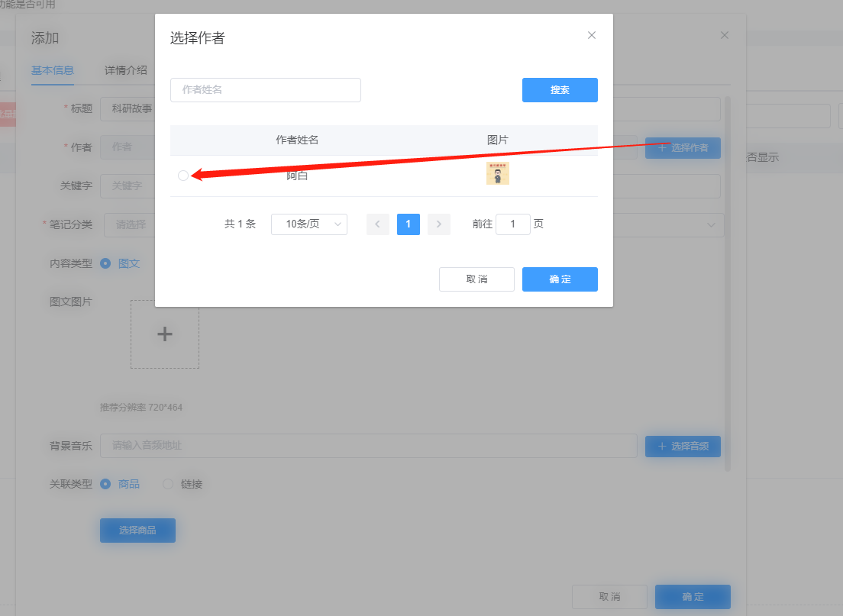Select the radio button next to author 阿白

[x=182, y=175]
